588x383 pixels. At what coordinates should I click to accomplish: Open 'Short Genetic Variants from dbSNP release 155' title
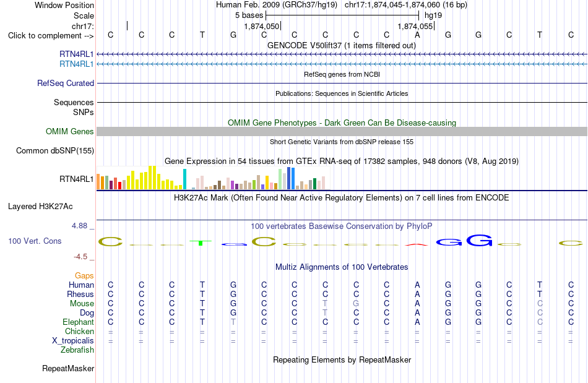(x=342, y=142)
